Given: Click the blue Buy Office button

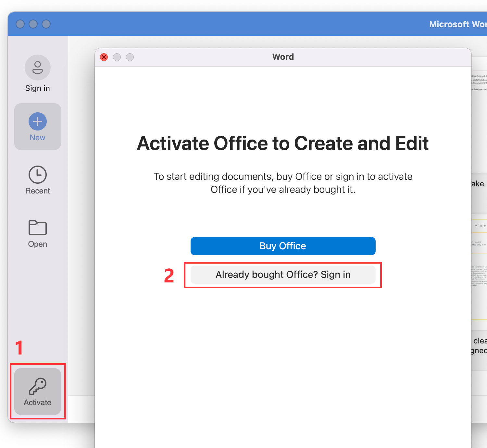Looking at the screenshot, I should pyautogui.click(x=283, y=246).
